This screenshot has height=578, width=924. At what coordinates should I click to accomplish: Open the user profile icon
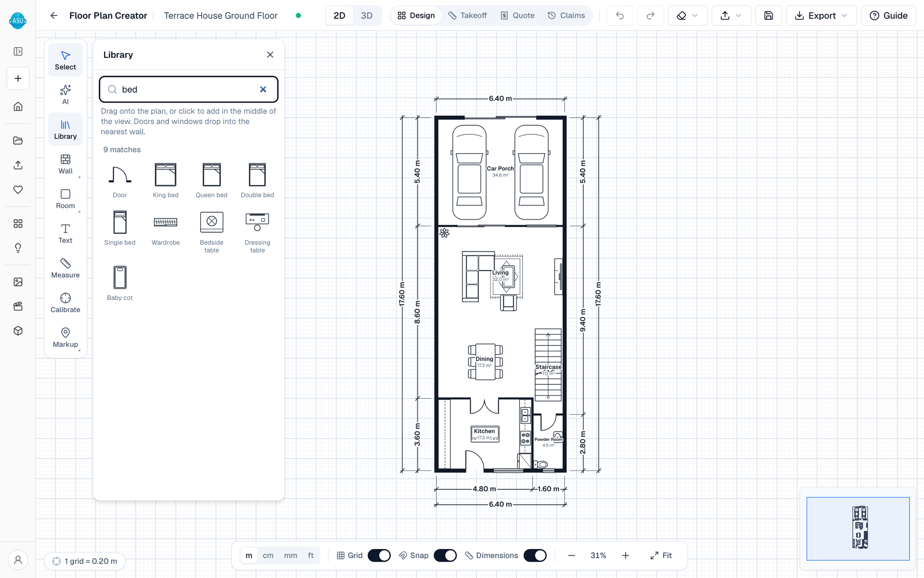pos(18,560)
